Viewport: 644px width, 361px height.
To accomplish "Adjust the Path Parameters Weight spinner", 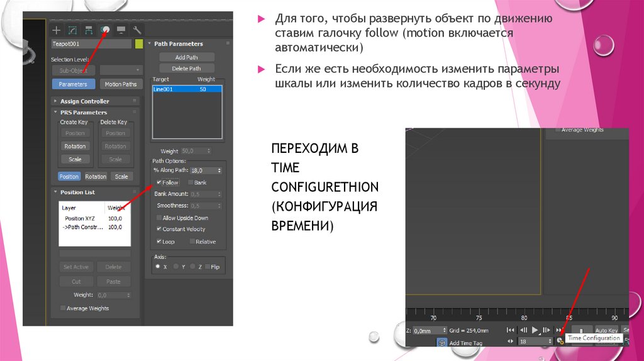I will tap(209, 151).
